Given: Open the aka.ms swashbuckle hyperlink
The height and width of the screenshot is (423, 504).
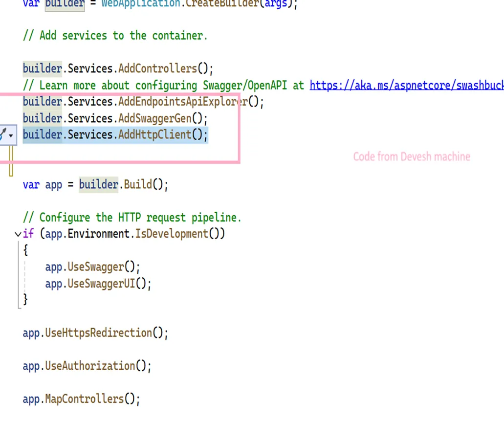Looking at the screenshot, I should click(x=406, y=85).
